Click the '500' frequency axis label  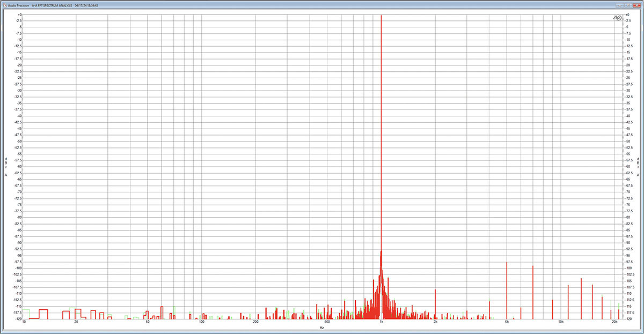click(x=327, y=322)
